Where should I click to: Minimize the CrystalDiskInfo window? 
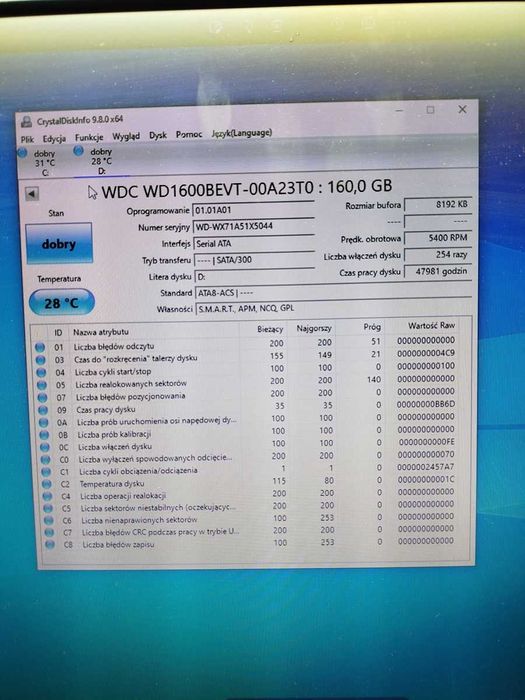(399, 110)
